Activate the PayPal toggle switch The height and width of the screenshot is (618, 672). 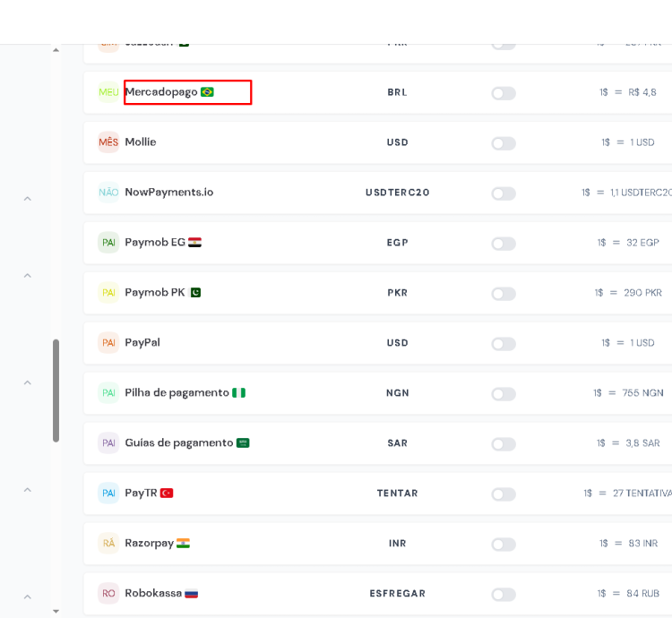tap(504, 343)
